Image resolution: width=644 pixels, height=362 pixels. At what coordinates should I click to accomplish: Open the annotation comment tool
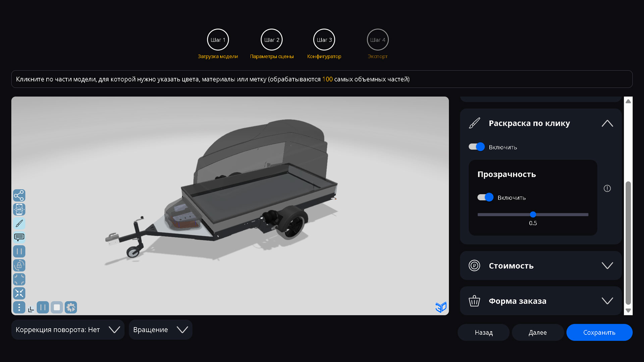[x=19, y=237]
